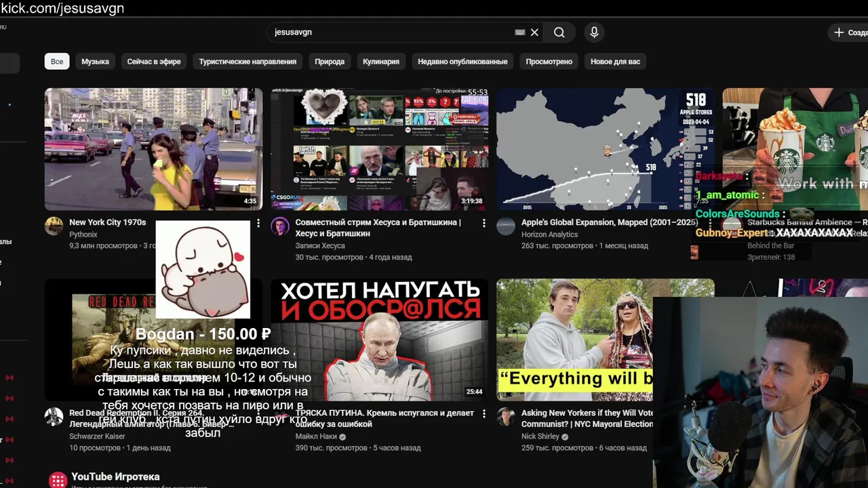Click Asking New Yorkers video title
Screen dimensions: 868x488
[587, 418]
